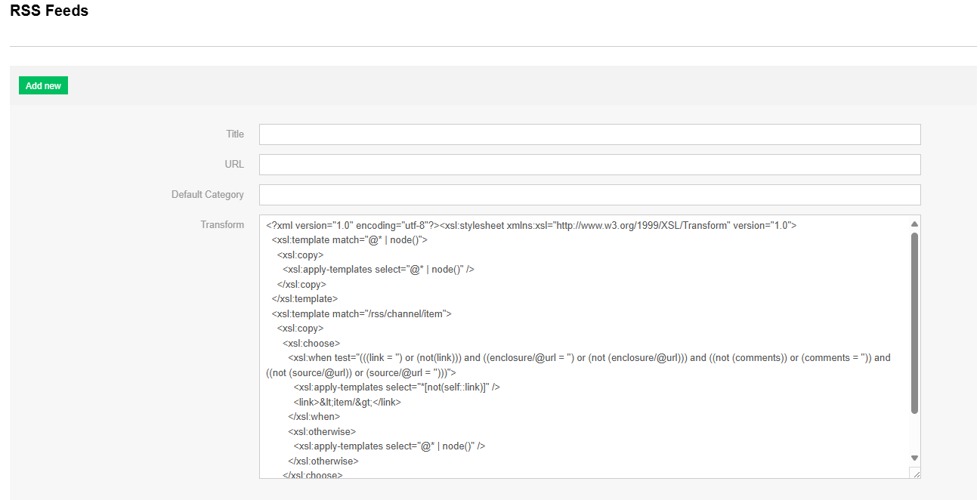Click the Default Category label

pos(207,195)
